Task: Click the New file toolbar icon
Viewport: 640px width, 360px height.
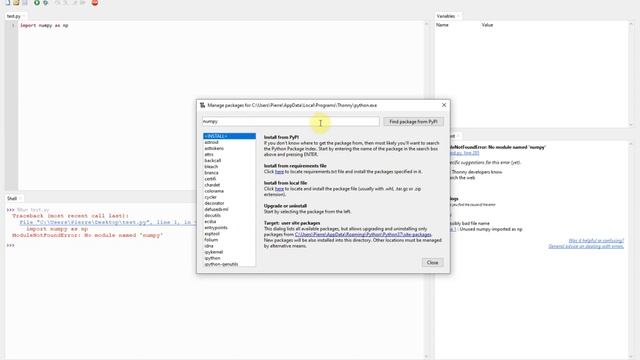Action: [x=7, y=2]
